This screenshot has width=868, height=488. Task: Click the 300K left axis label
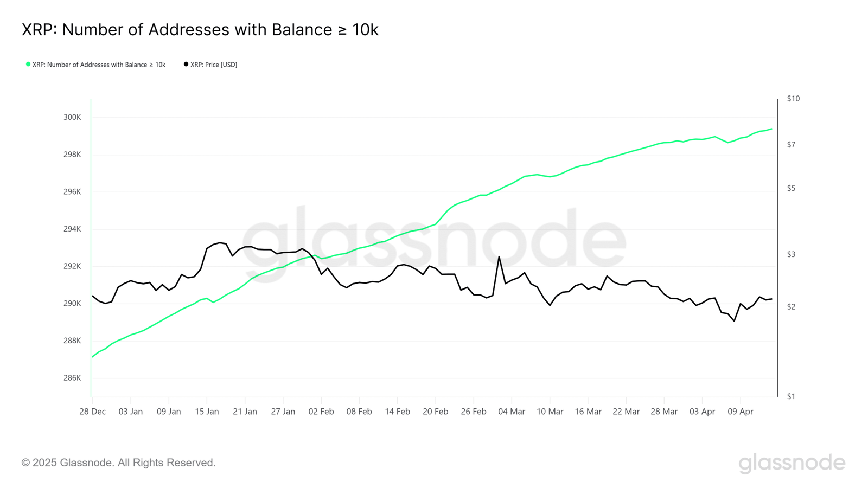coord(72,118)
